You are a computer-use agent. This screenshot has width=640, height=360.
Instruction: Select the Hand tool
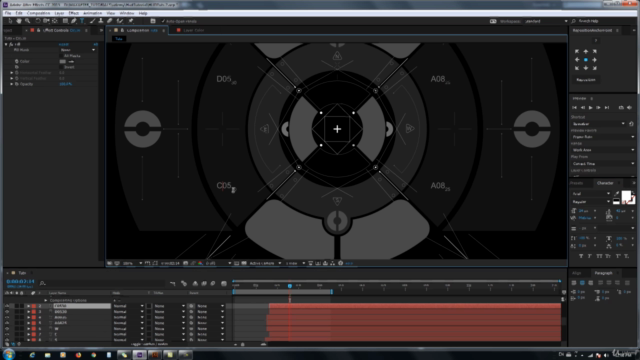click(x=19, y=21)
